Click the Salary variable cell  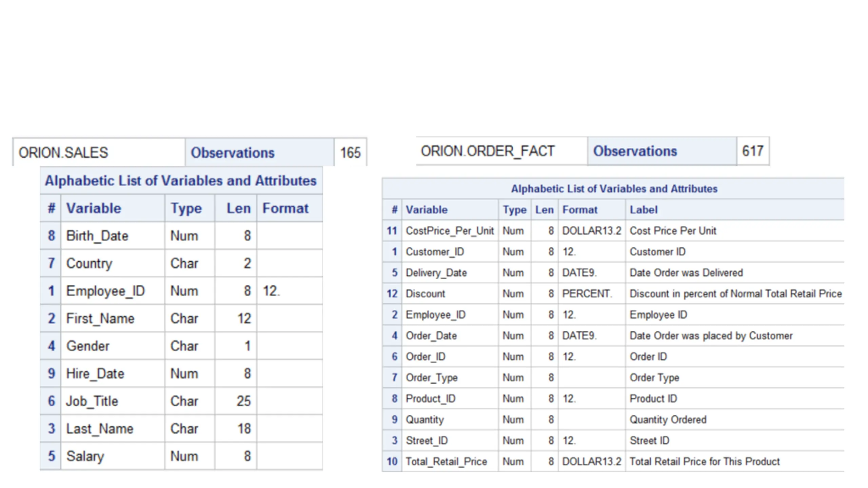(x=113, y=456)
